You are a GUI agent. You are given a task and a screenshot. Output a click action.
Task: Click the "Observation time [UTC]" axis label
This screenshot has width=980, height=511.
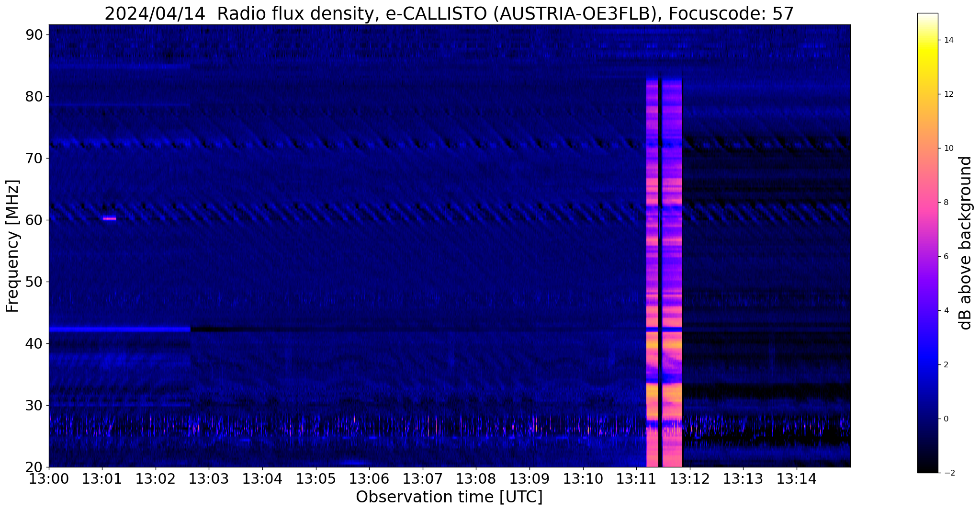[x=449, y=497]
